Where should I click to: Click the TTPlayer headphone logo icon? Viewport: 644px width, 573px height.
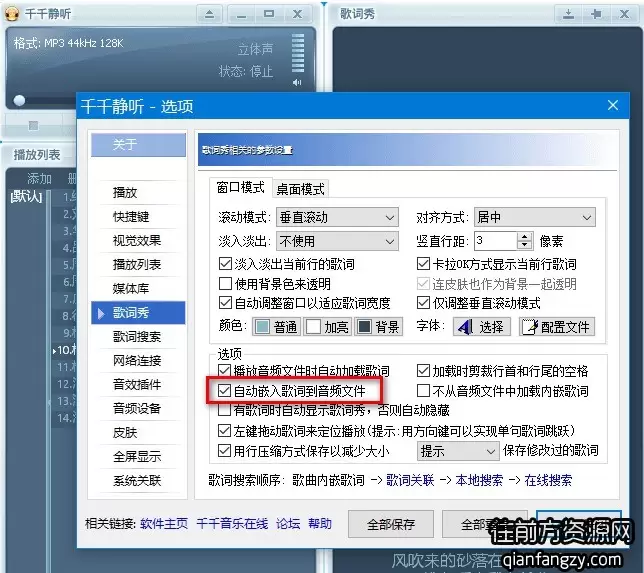(12, 14)
